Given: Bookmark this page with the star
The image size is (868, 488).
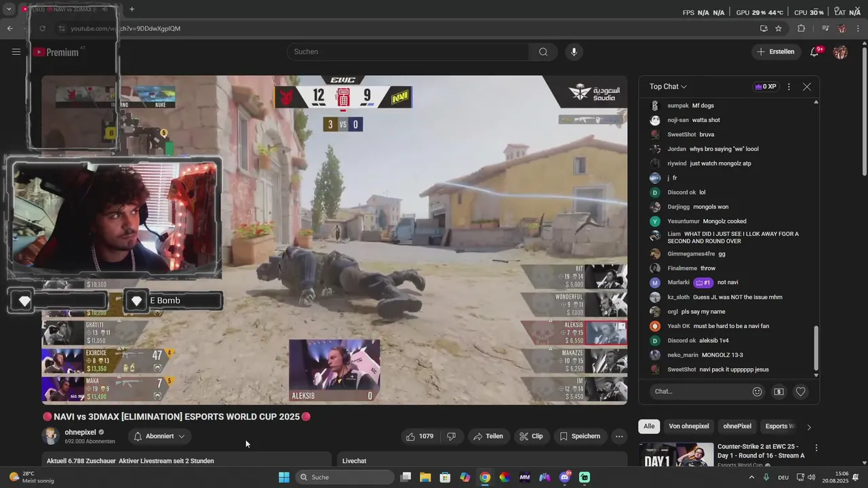Looking at the screenshot, I should coord(778,28).
